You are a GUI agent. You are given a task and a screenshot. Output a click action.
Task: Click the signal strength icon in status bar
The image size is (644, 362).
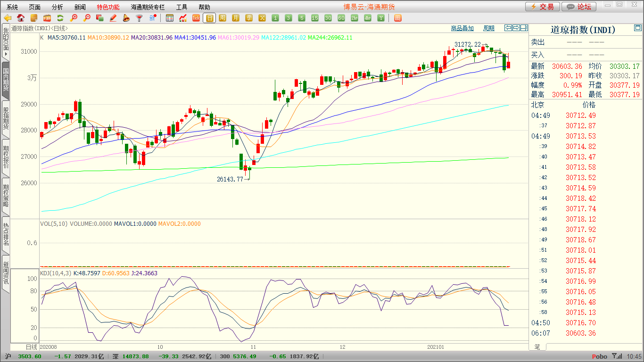click(617, 356)
